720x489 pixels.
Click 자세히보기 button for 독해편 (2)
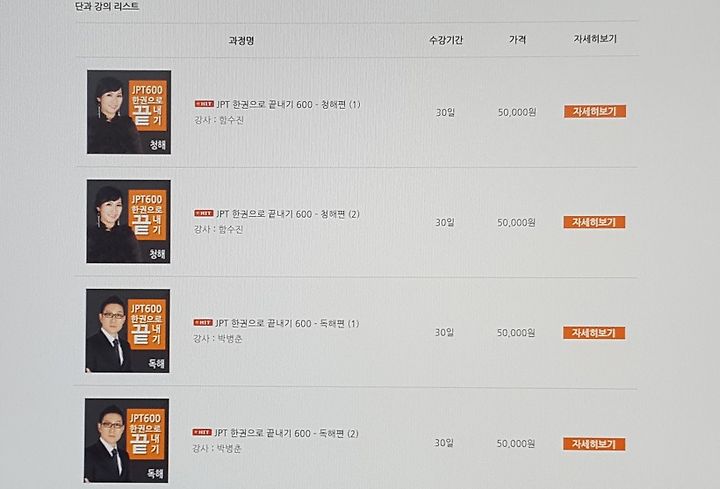pyautogui.click(x=594, y=444)
